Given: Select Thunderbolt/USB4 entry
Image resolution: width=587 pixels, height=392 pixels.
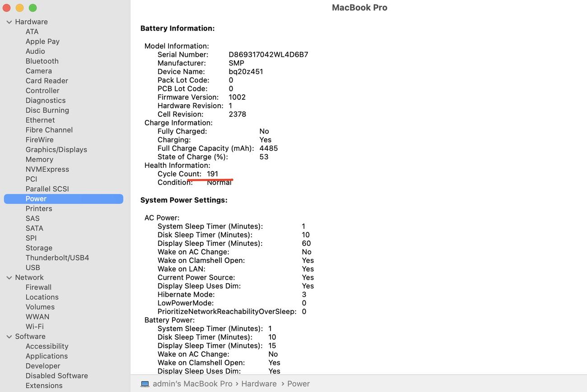Looking at the screenshot, I should 57,258.
